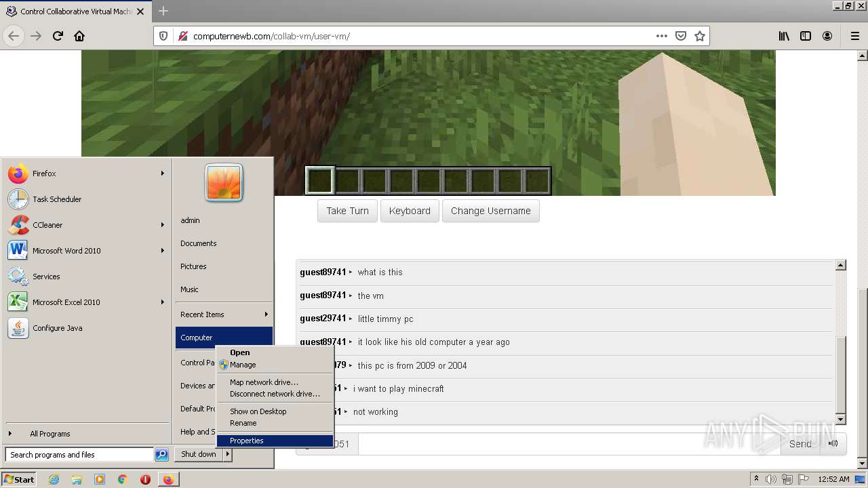Reload the current page
Viewport: 868px width, 488px height.
(58, 36)
